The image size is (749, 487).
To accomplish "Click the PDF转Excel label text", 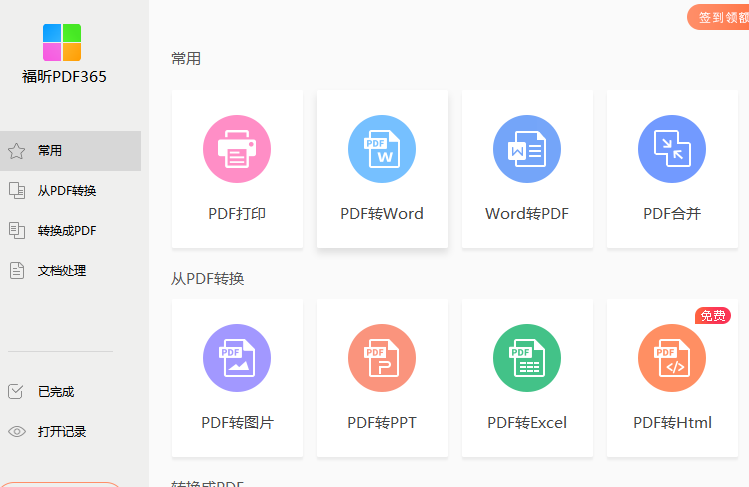I will point(527,423).
